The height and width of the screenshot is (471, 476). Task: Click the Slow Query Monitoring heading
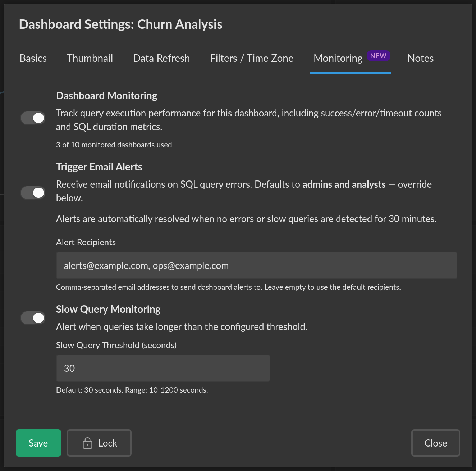(108, 309)
